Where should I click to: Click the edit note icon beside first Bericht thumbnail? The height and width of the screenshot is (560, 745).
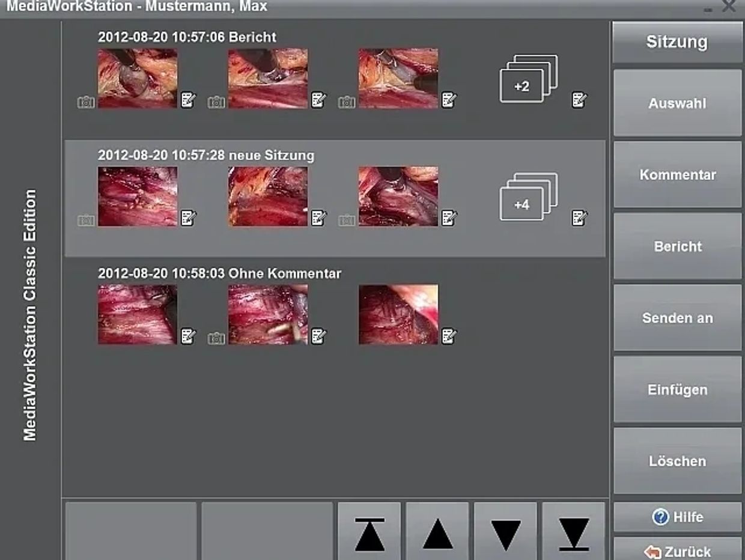[188, 100]
